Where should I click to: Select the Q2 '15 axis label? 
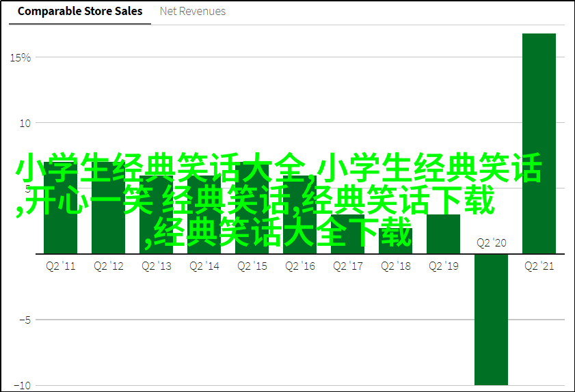(x=252, y=266)
